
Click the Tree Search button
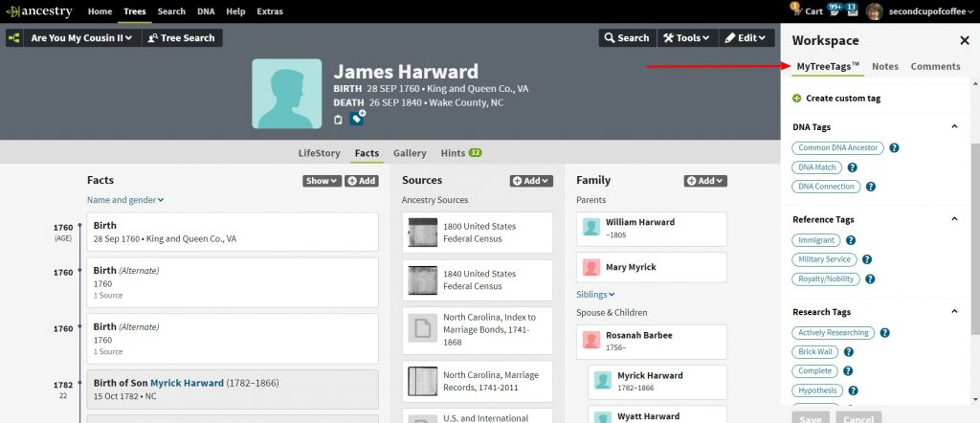click(182, 38)
